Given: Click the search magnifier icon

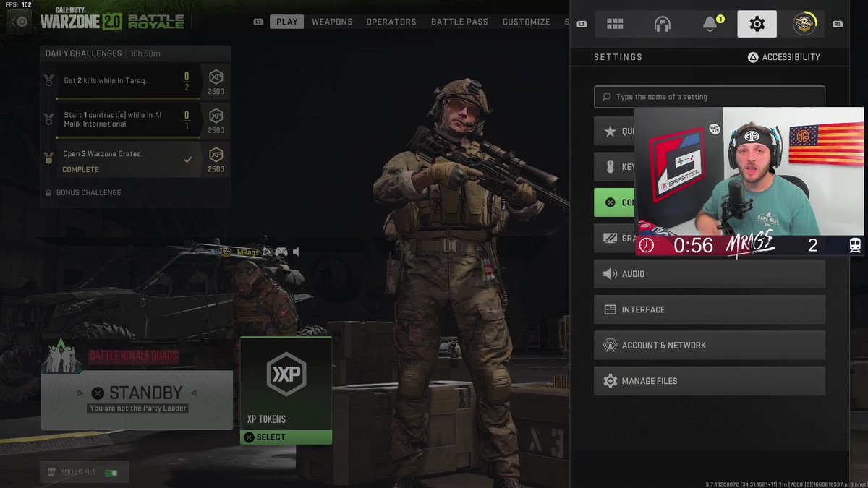Looking at the screenshot, I should pos(605,97).
